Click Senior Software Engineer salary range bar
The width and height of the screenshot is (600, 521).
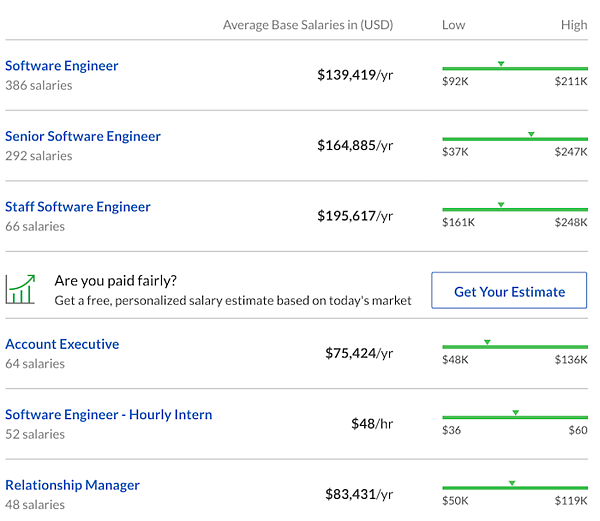(x=515, y=139)
